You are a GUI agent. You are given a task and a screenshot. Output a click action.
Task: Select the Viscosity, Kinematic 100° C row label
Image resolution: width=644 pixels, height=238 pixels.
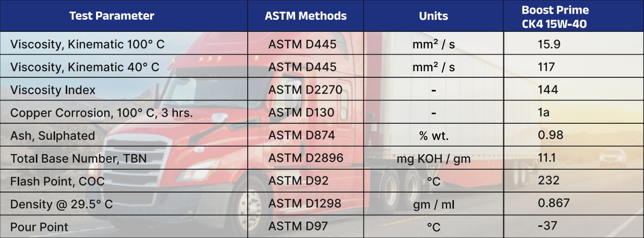click(87, 44)
